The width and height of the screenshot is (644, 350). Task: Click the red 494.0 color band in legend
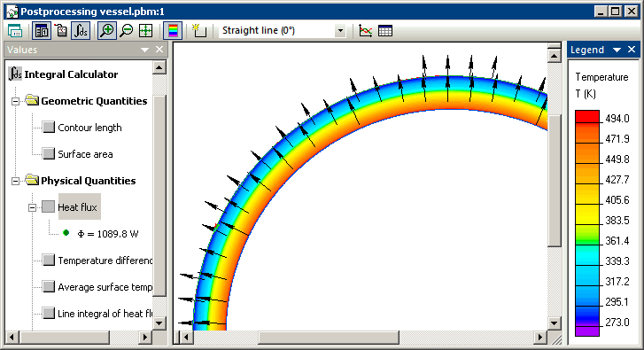pyautogui.click(x=587, y=116)
